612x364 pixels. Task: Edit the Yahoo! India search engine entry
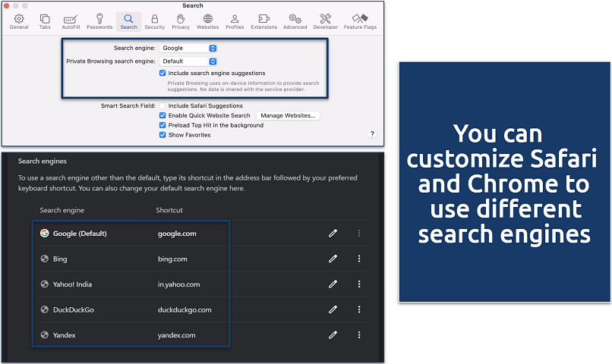pyautogui.click(x=333, y=284)
